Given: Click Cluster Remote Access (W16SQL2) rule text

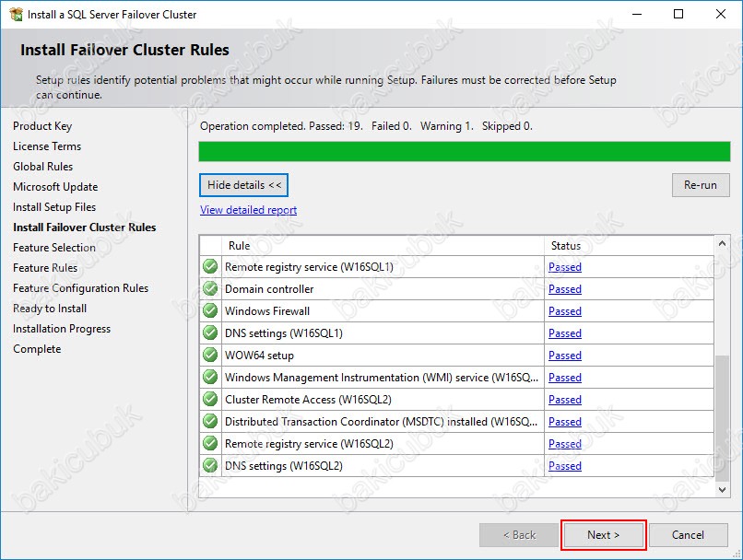Looking at the screenshot, I should click(308, 400).
